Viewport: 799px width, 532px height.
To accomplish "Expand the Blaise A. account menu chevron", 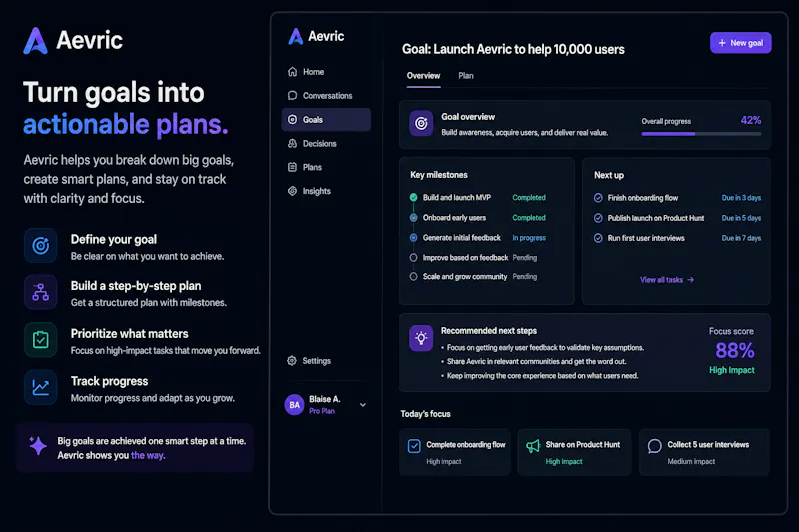I will click(x=363, y=405).
